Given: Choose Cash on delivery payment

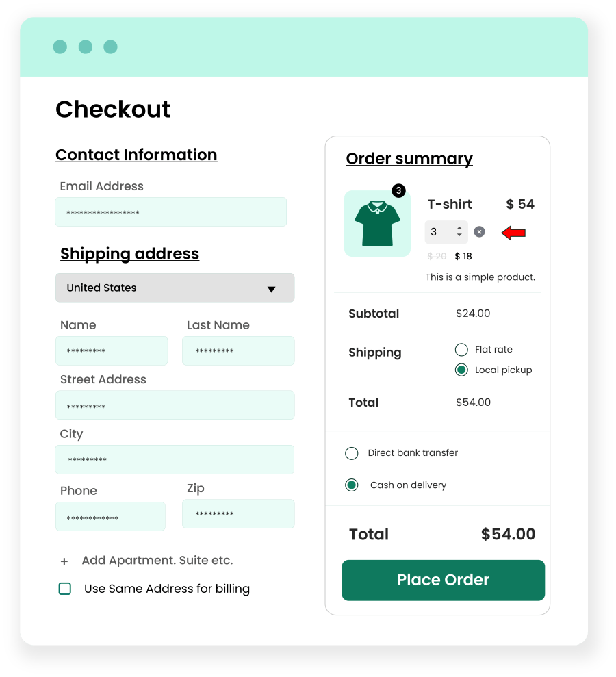Looking at the screenshot, I should click(352, 485).
